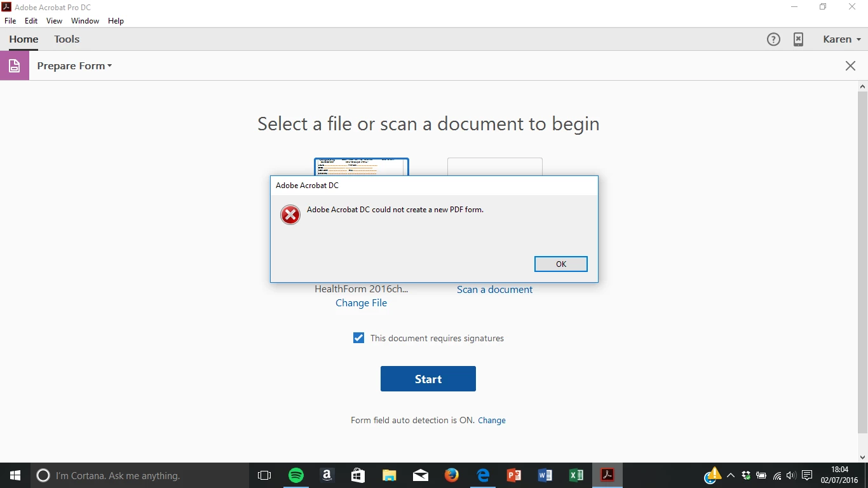Open the Karen account dropdown
868x488 pixels.
pyautogui.click(x=842, y=39)
